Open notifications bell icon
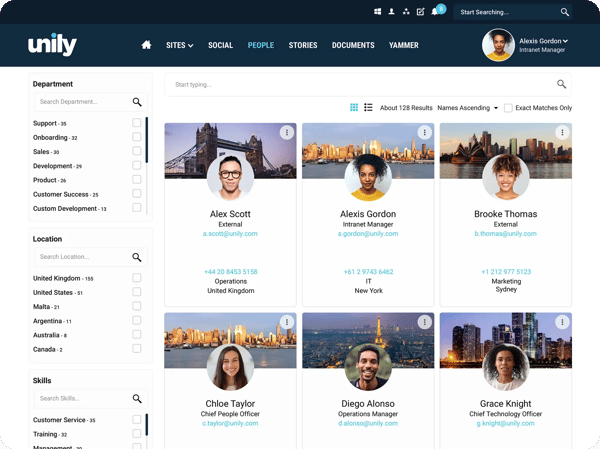 (x=435, y=12)
